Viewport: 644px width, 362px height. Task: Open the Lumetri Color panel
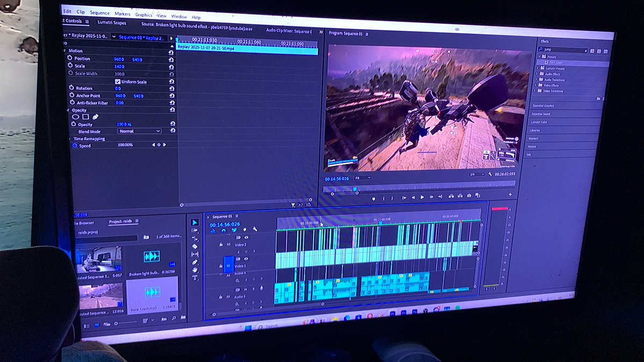point(539,122)
